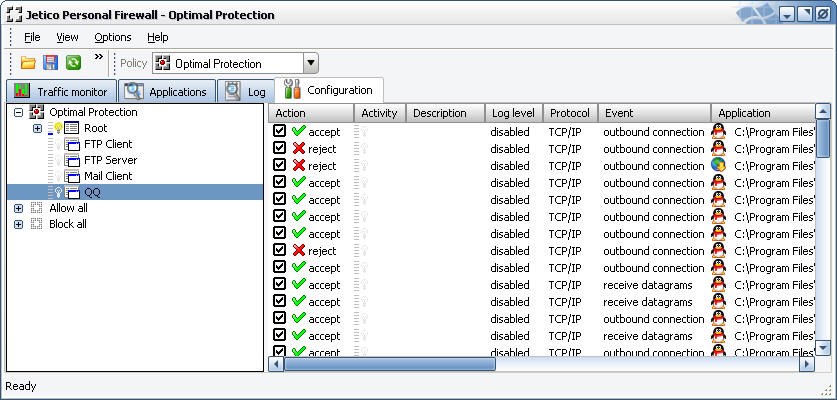Click the policy icon inside the Policy combo box
The width and height of the screenshot is (837, 400).
(162, 64)
